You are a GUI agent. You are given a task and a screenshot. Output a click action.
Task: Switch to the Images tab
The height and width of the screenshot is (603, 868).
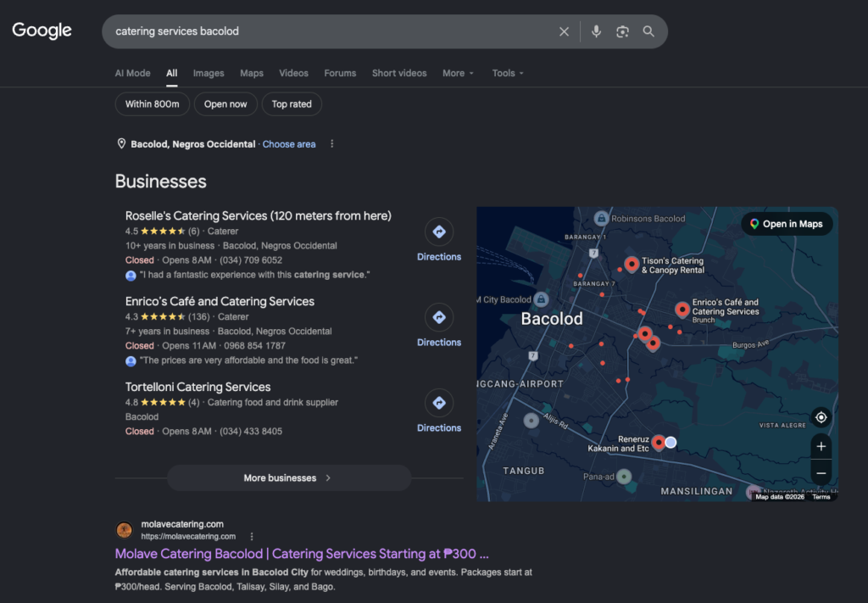point(209,73)
